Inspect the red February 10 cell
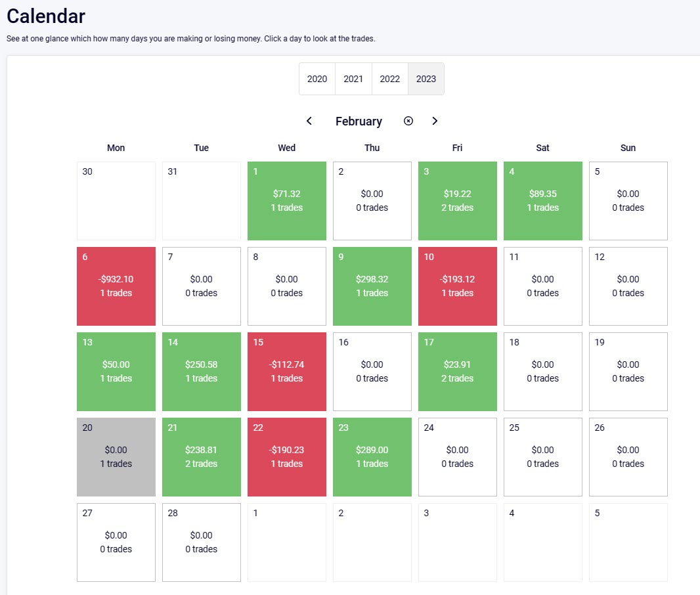This screenshot has height=595, width=700. [457, 286]
